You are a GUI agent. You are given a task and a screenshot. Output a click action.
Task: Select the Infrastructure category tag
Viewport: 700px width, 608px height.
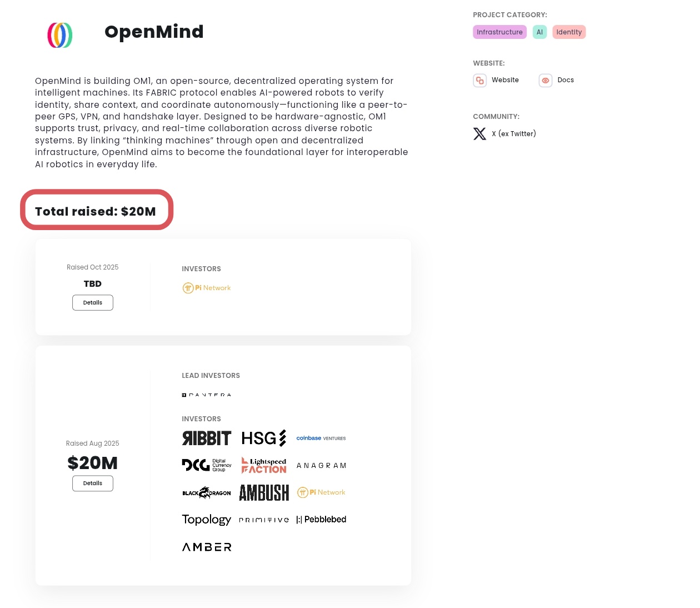[x=499, y=32]
